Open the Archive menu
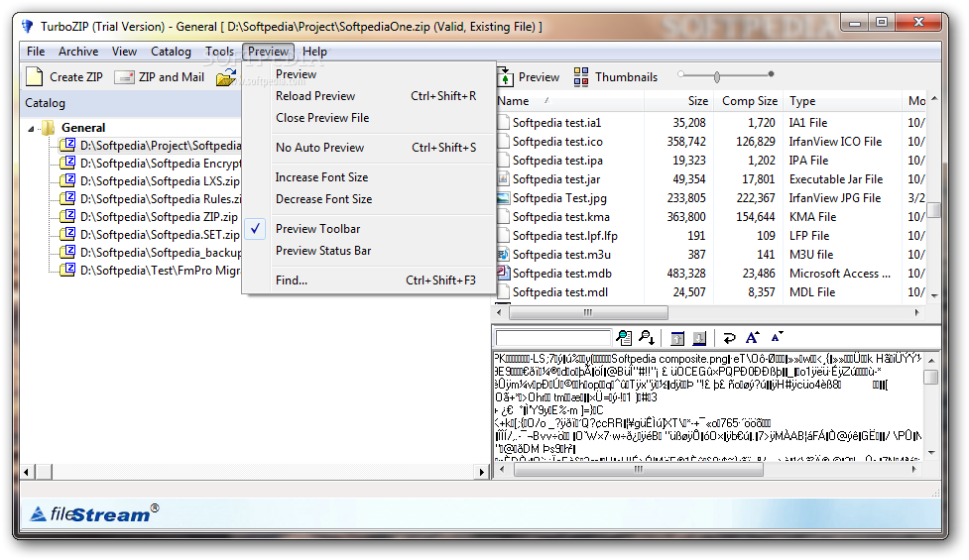Screen dimensions: 969x560 (x=78, y=52)
